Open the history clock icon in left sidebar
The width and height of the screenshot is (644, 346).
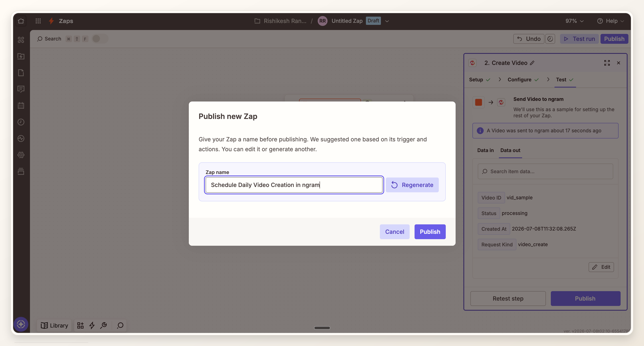[21, 122]
